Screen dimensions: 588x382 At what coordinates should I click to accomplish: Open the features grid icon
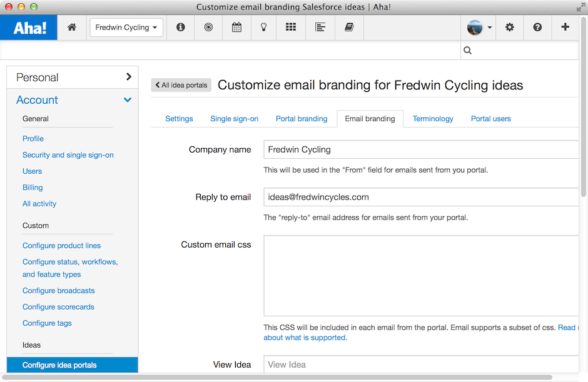click(x=291, y=27)
